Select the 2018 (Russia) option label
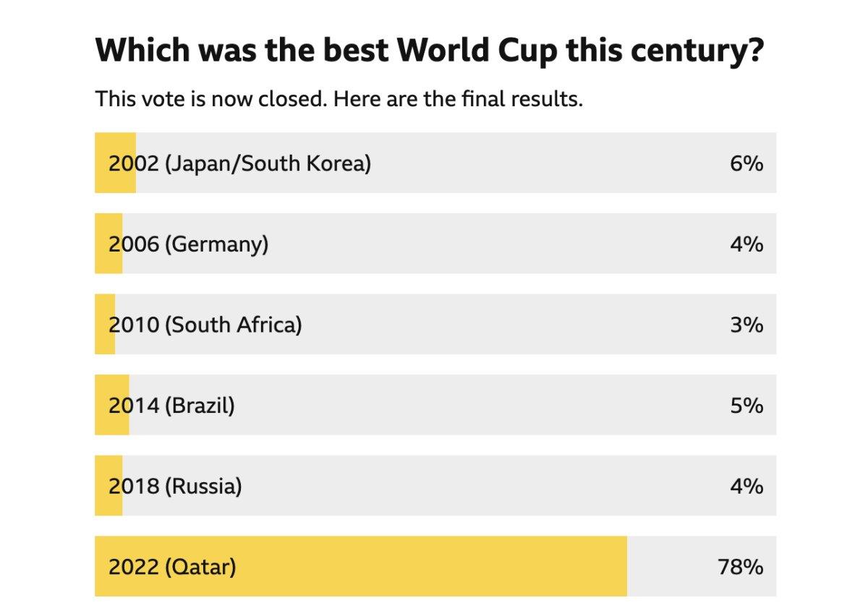This screenshot has height=616, width=868. pos(175,486)
